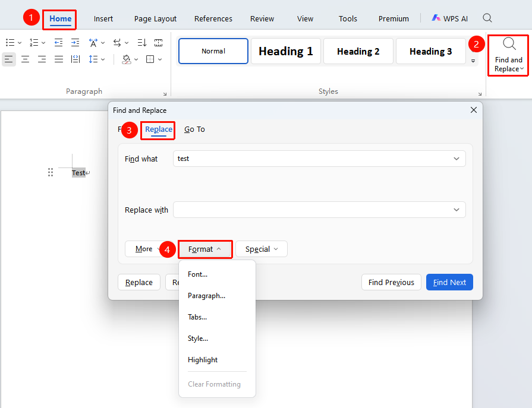
Task: Increase the paragraph indent
Action: pyautogui.click(x=75, y=42)
